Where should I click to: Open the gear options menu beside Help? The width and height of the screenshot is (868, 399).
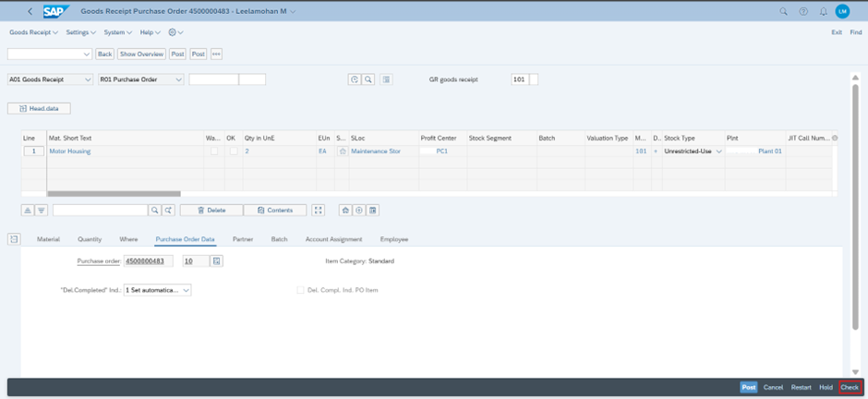(175, 32)
